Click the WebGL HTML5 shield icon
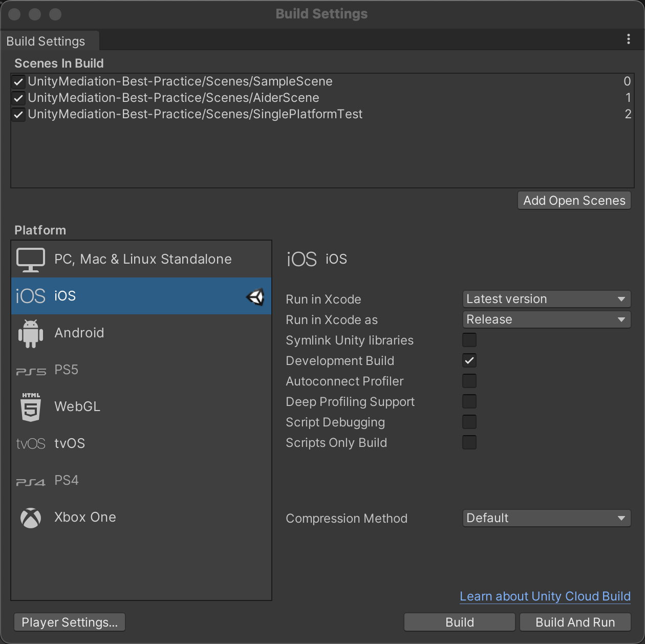645x644 pixels. [31, 407]
